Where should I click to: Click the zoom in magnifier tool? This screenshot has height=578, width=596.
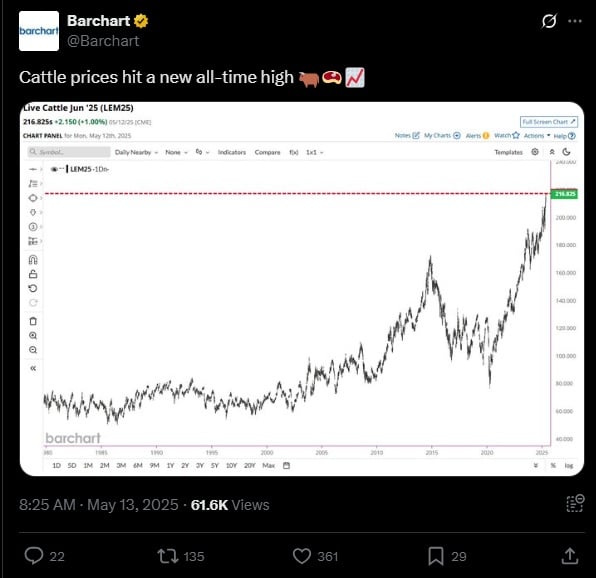pos(33,336)
